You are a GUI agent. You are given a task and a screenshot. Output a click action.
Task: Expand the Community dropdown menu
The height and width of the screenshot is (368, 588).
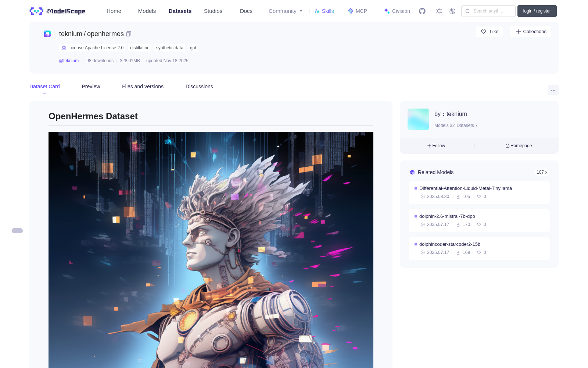[x=286, y=11]
